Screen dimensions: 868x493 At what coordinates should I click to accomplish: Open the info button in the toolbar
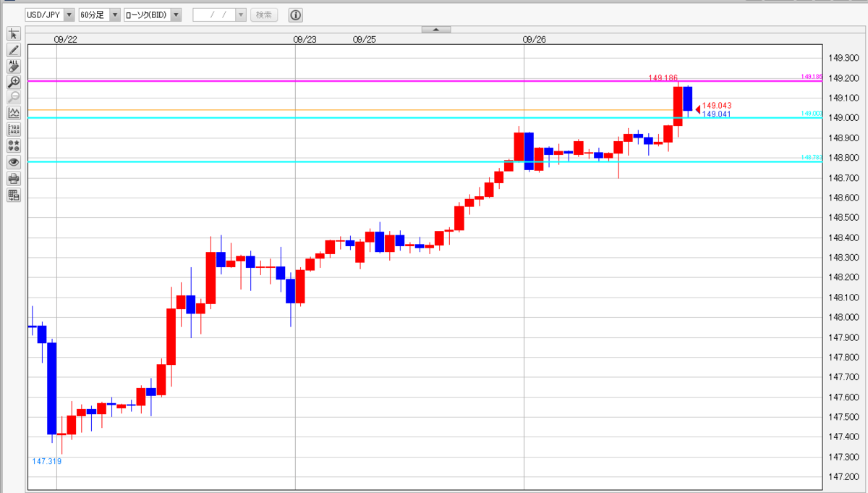[x=296, y=14]
